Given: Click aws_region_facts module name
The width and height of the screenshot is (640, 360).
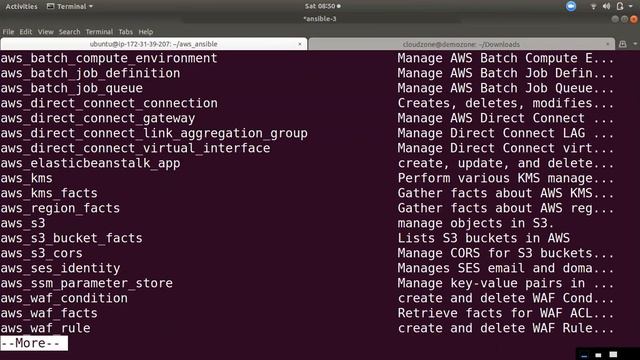Looking at the screenshot, I should pos(60,209).
